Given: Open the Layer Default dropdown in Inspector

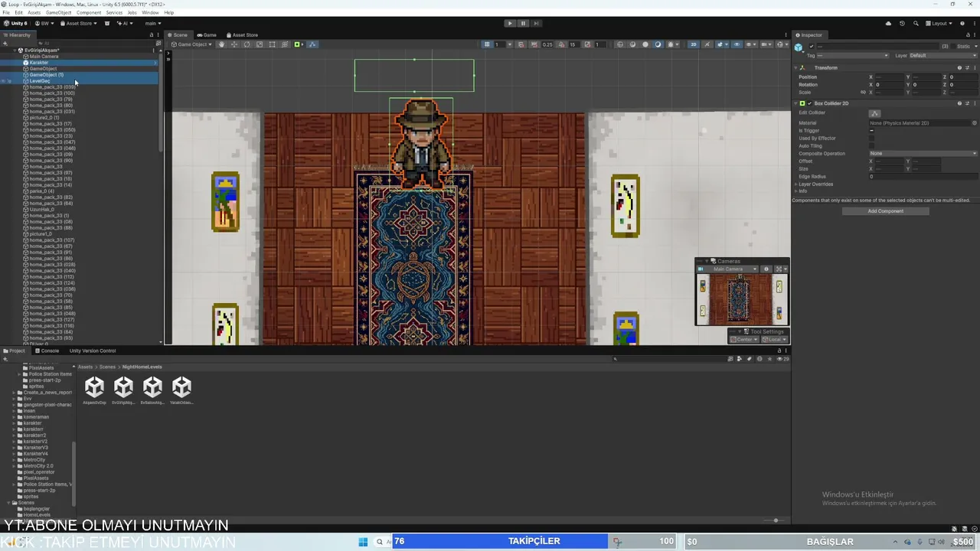Looking at the screenshot, I should pos(944,56).
